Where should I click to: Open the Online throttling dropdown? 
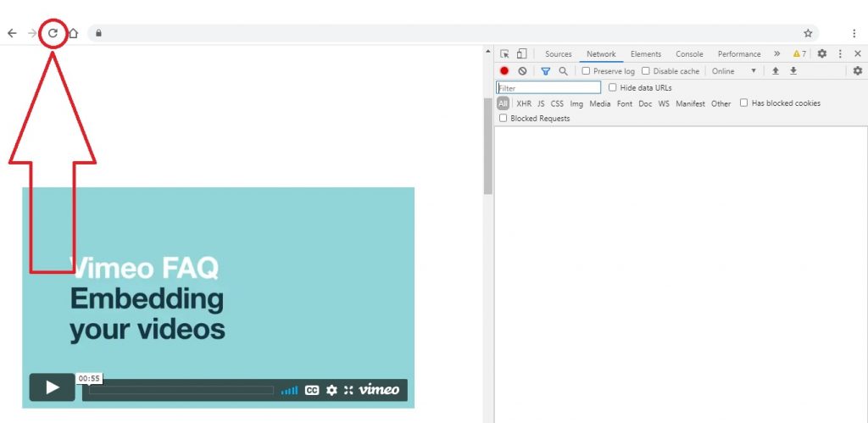click(734, 71)
